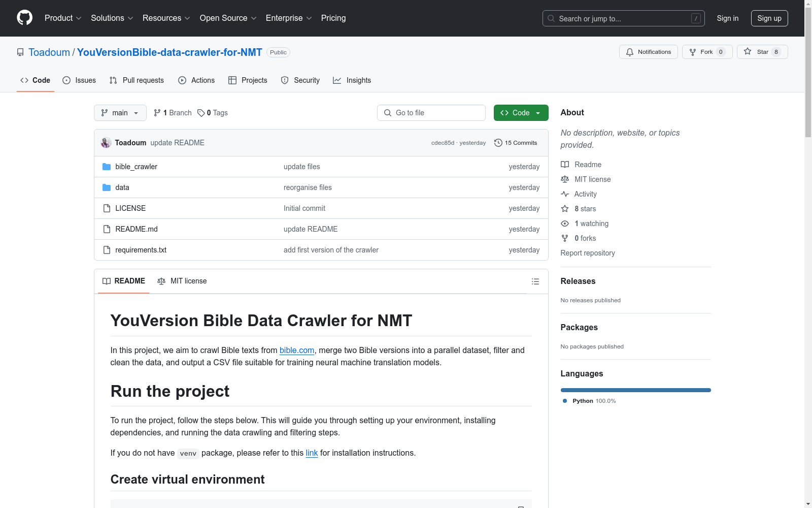Open the main branch selector dropdown
The width and height of the screenshot is (812, 508).
tap(120, 113)
